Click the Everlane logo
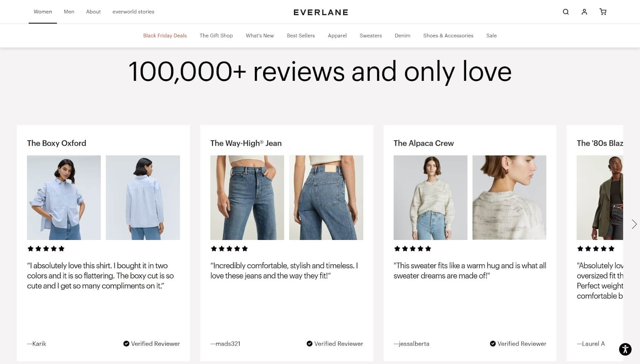Viewport: 640px width, 364px height. [x=321, y=12]
